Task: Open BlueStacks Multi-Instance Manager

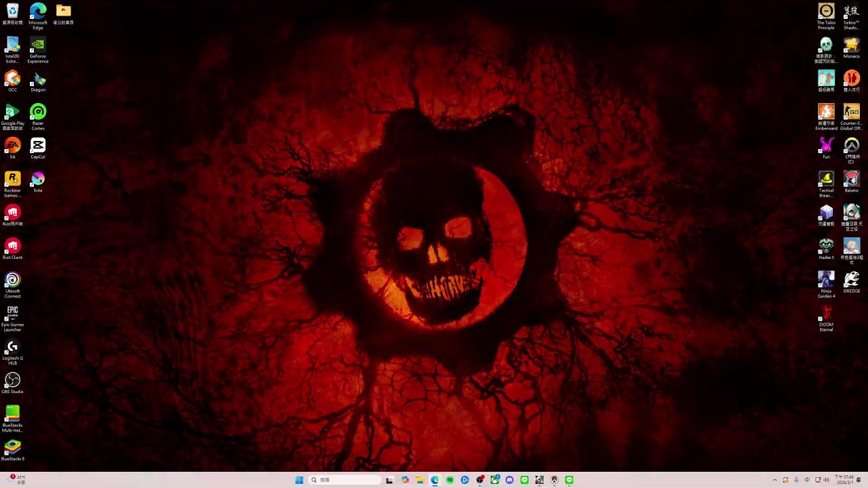Action: point(12,420)
